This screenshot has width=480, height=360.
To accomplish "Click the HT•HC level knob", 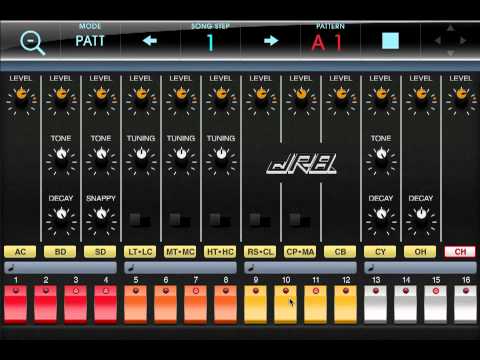I will coord(221,99).
